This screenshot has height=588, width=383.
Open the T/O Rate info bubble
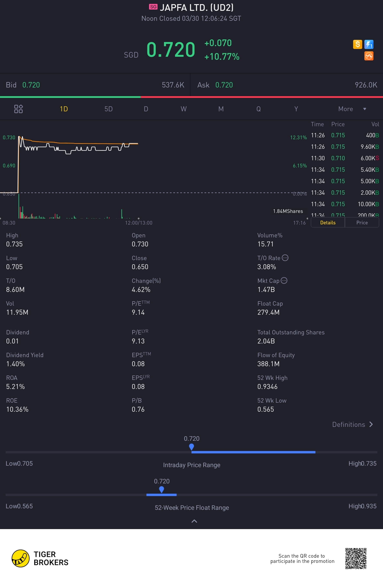click(285, 258)
